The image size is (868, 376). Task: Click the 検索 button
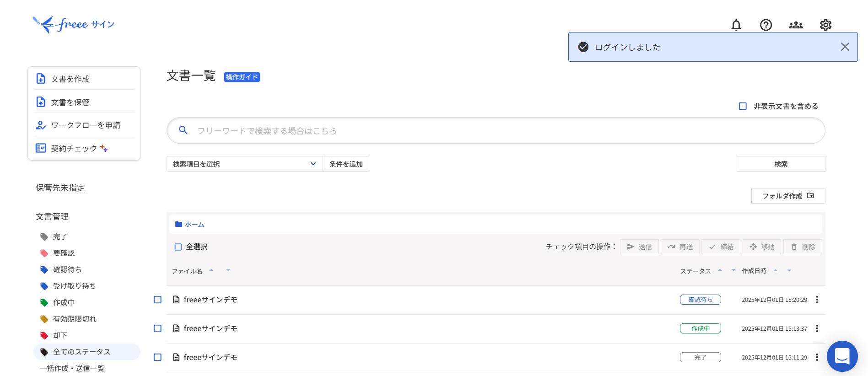click(781, 164)
